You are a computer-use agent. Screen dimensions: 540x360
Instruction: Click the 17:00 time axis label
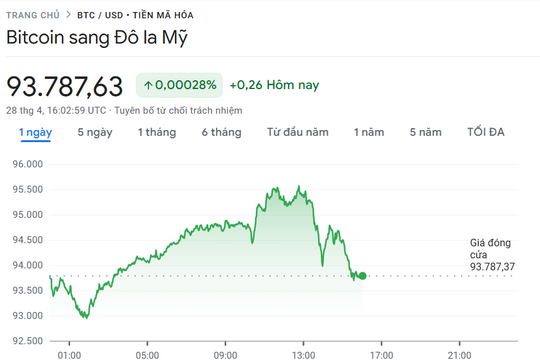click(x=381, y=355)
